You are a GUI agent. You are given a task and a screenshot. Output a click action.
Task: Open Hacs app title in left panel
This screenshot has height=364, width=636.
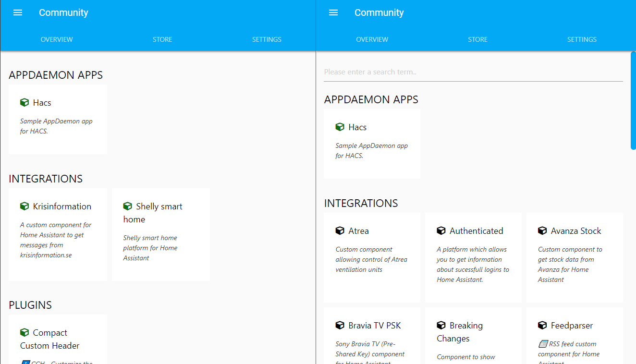coord(42,103)
